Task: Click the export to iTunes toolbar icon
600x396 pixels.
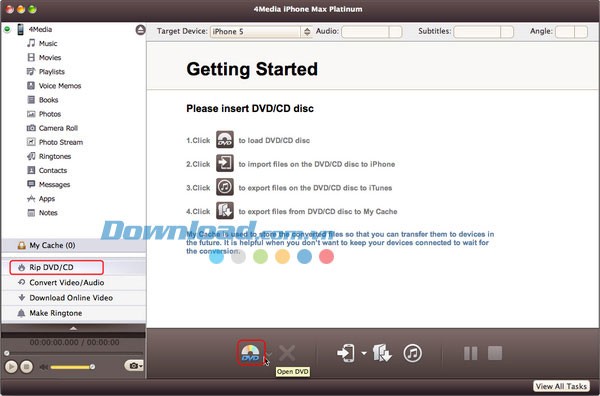Action: 412,353
